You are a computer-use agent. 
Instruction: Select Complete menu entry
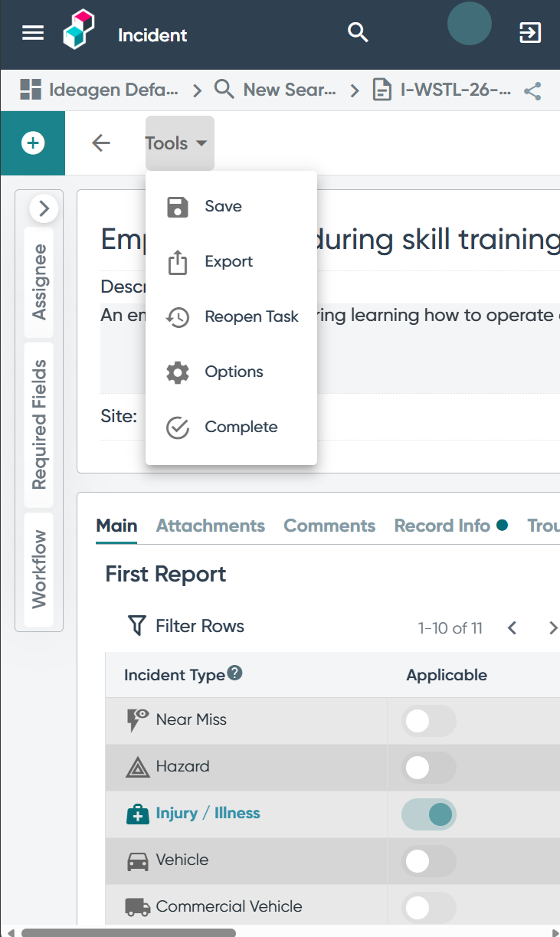[x=231, y=428]
